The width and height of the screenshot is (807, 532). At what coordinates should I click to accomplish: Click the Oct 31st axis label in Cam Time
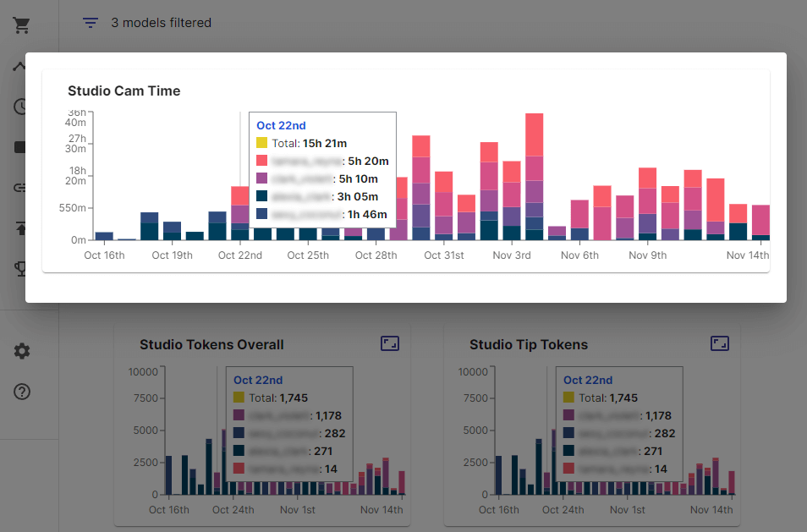point(444,255)
